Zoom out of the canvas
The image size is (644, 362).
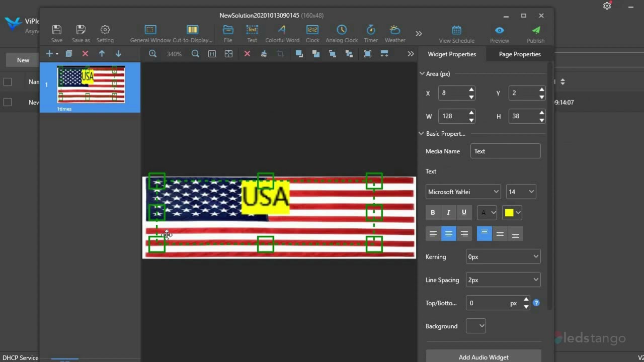click(x=195, y=54)
